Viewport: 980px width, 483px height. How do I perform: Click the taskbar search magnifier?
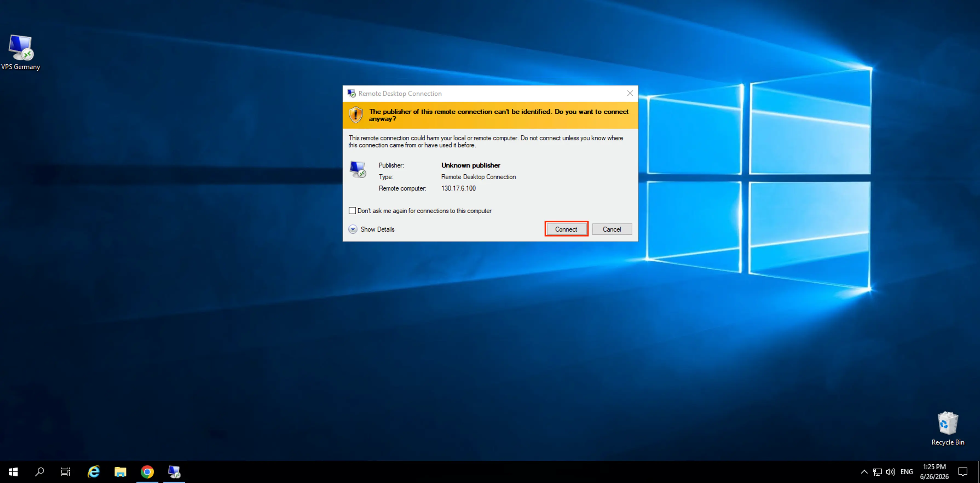pos(40,472)
